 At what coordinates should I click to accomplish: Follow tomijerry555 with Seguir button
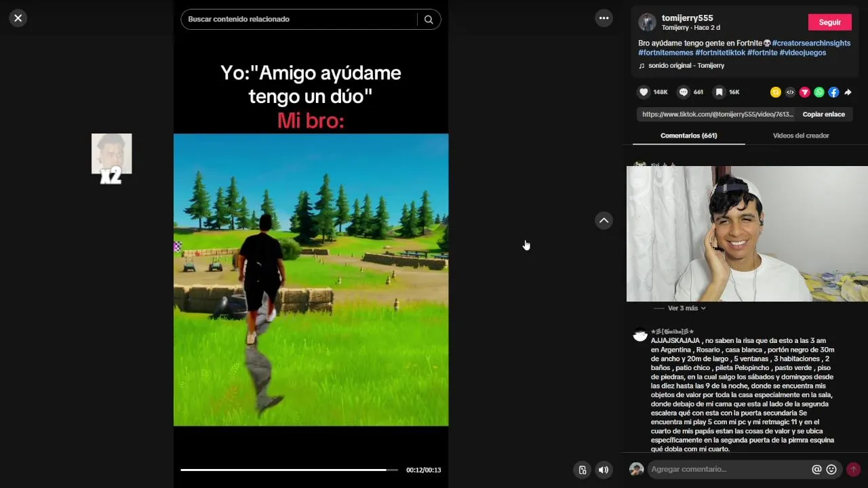point(829,22)
